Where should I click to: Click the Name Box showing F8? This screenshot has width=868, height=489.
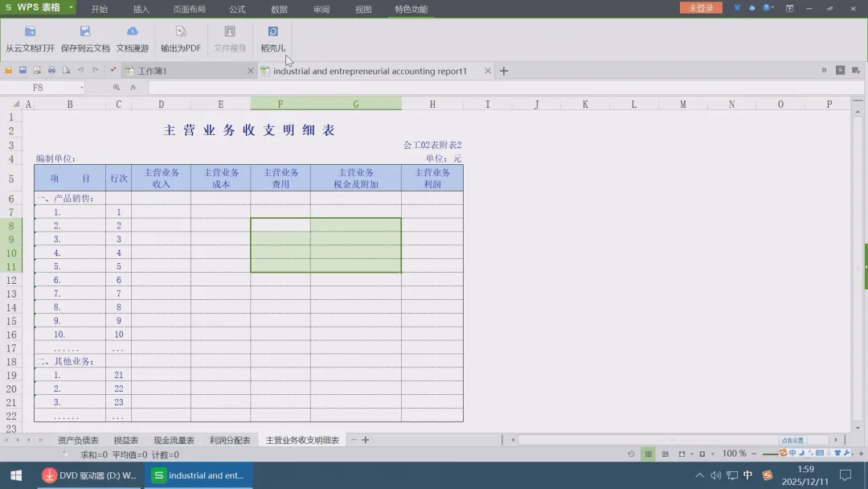pos(39,88)
